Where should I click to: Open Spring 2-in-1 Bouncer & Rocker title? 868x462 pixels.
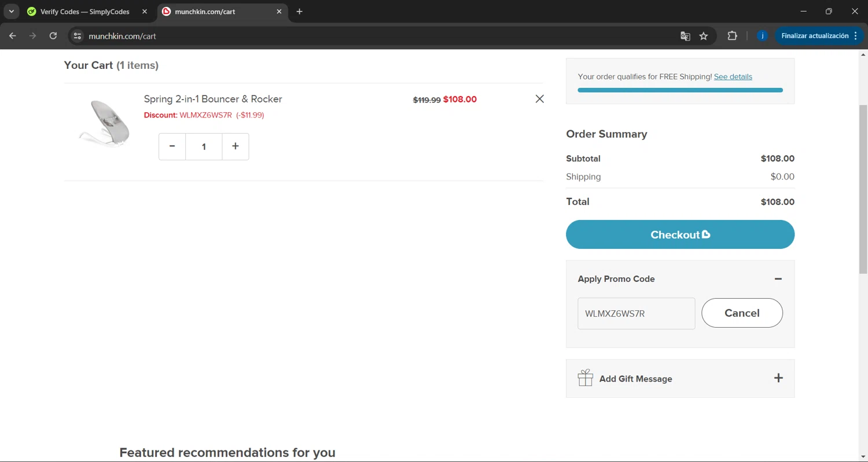(x=213, y=99)
